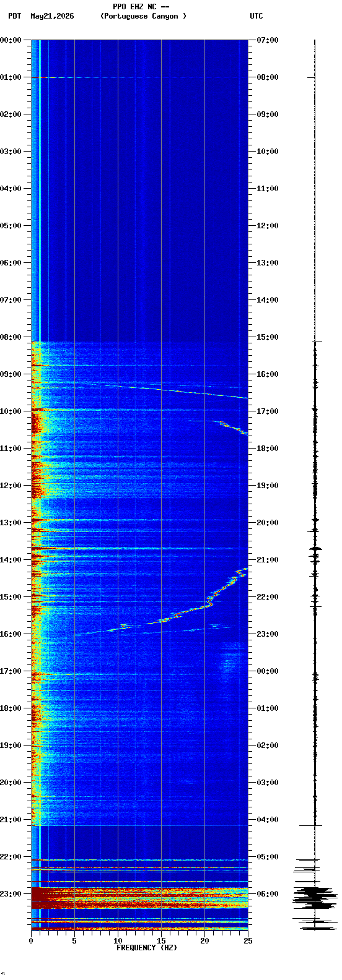Screen dimensions: 342x980
Task: Click the 01:00 PDT time label
Action: coord(12,77)
